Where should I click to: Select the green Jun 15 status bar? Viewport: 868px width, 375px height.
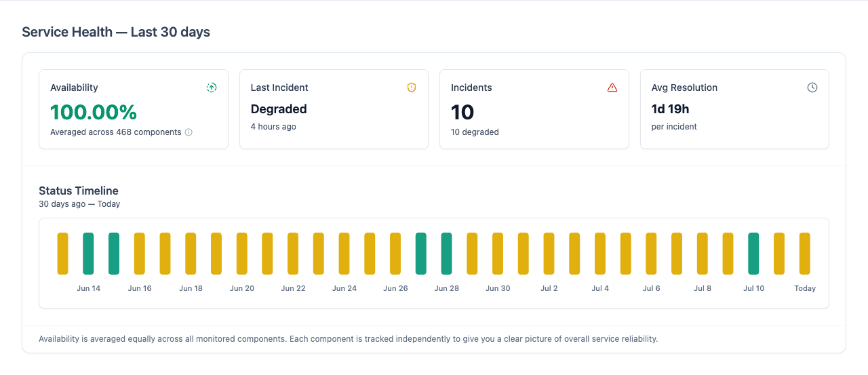[x=114, y=254]
